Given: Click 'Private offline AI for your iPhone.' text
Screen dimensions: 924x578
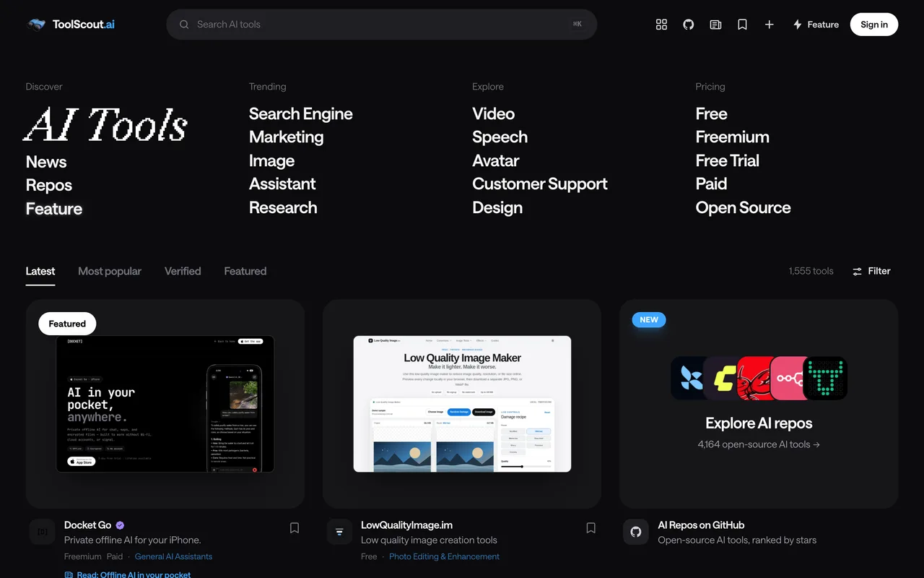Looking at the screenshot, I should [133, 540].
